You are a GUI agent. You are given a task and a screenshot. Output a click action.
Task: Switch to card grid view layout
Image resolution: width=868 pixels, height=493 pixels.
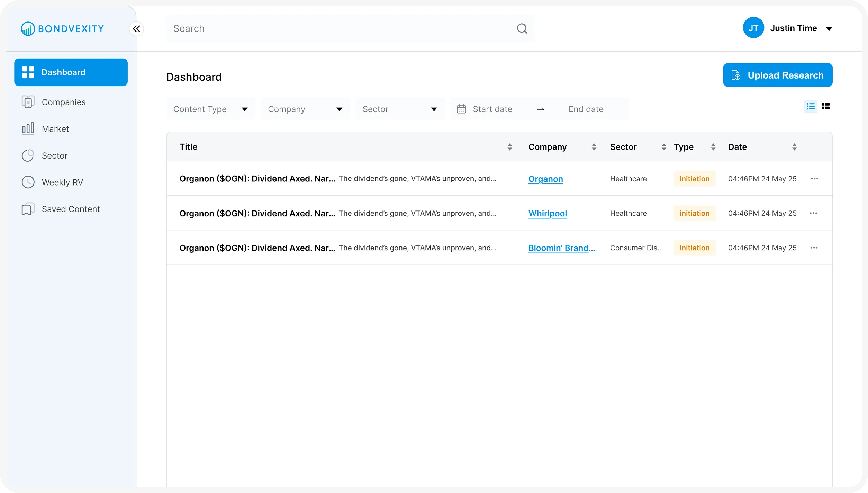(x=825, y=106)
